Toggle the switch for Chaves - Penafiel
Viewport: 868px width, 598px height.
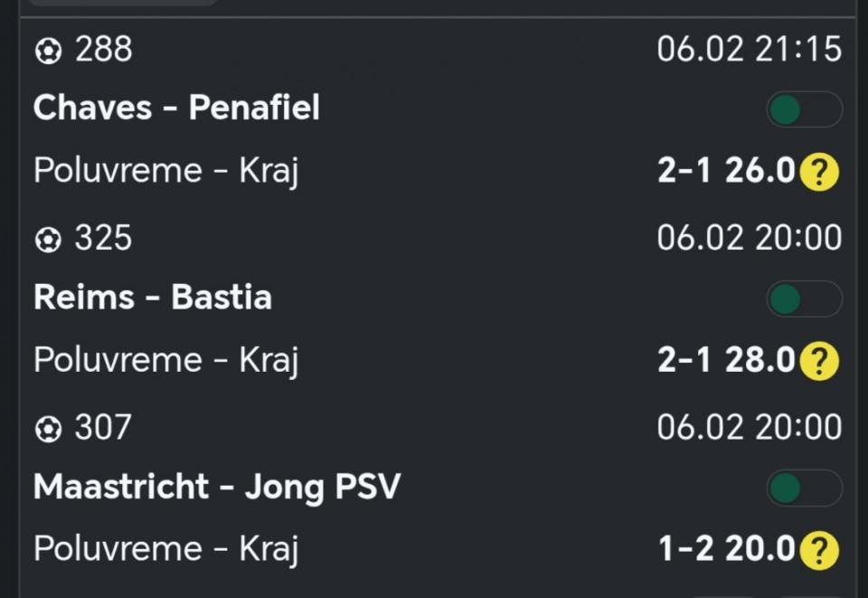[804, 110]
